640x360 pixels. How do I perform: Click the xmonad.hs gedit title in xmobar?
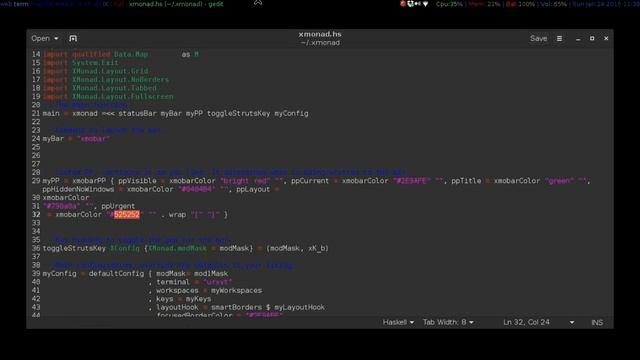coord(176,4)
